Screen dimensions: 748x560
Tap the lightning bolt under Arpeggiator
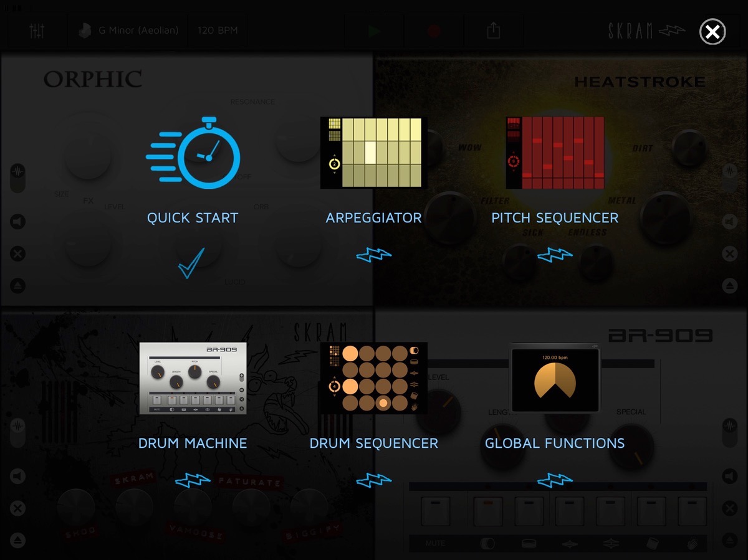pyautogui.click(x=374, y=255)
